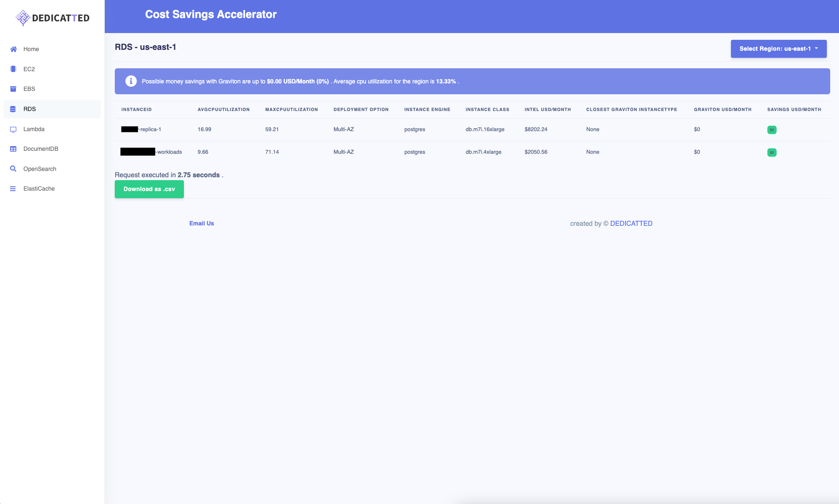The height and width of the screenshot is (504, 839).
Task: Click the $0.00 USD/Month (0%) savings figure
Action: pos(298,81)
